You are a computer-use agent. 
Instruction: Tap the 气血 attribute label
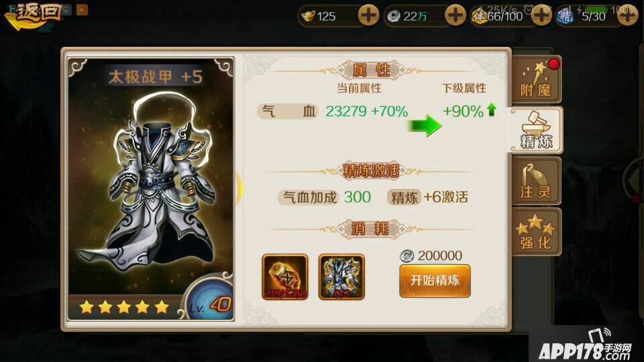(288, 111)
